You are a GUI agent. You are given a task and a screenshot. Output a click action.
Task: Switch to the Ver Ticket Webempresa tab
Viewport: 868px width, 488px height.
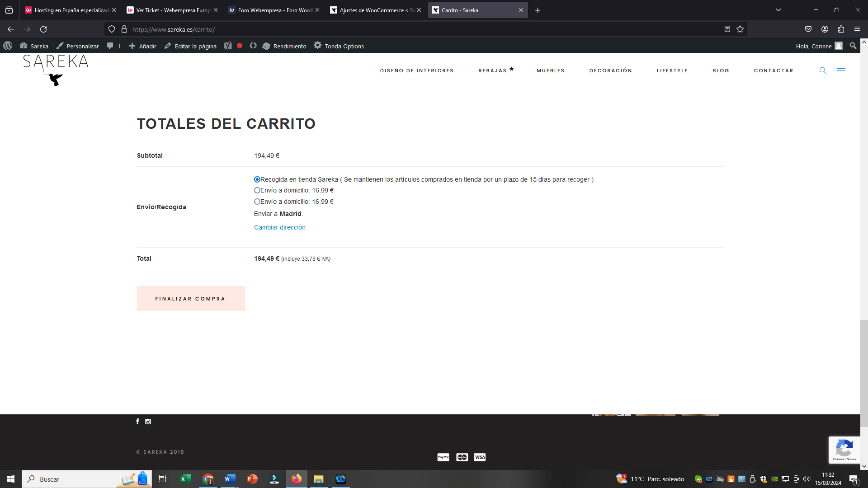pyautogui.click(x=172, y=10)
